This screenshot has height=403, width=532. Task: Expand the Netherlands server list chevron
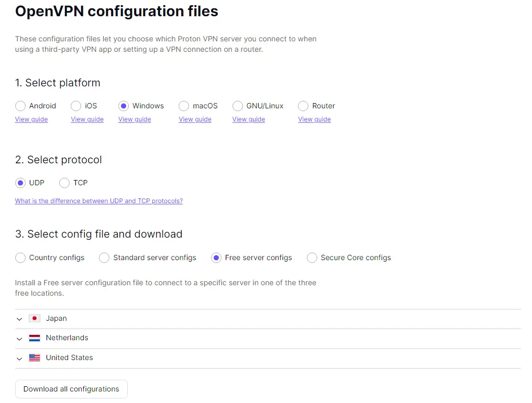(x=19, y=339)
